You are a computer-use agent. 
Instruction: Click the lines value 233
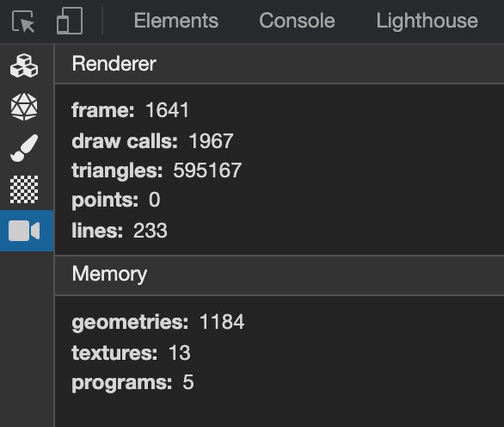coord(151,231)
